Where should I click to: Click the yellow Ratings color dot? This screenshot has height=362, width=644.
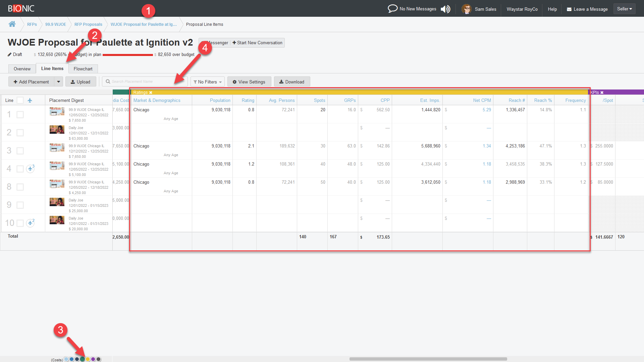88,359
